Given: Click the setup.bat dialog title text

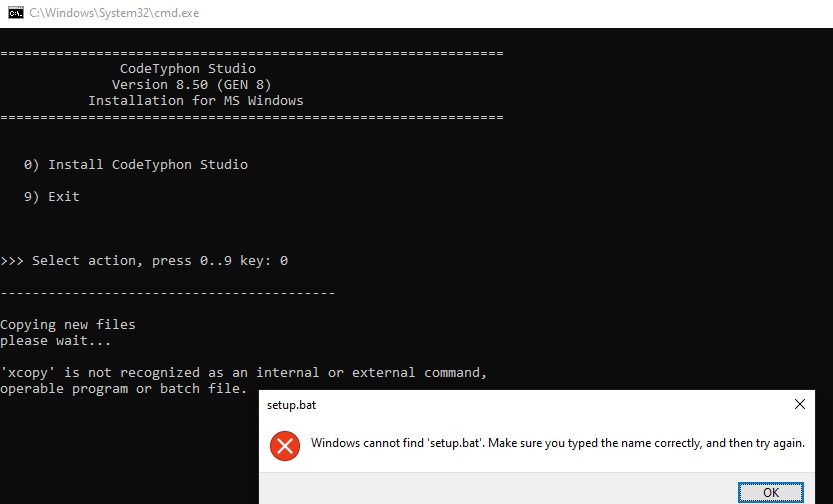Looking at the screenshot, I should 291,405.
